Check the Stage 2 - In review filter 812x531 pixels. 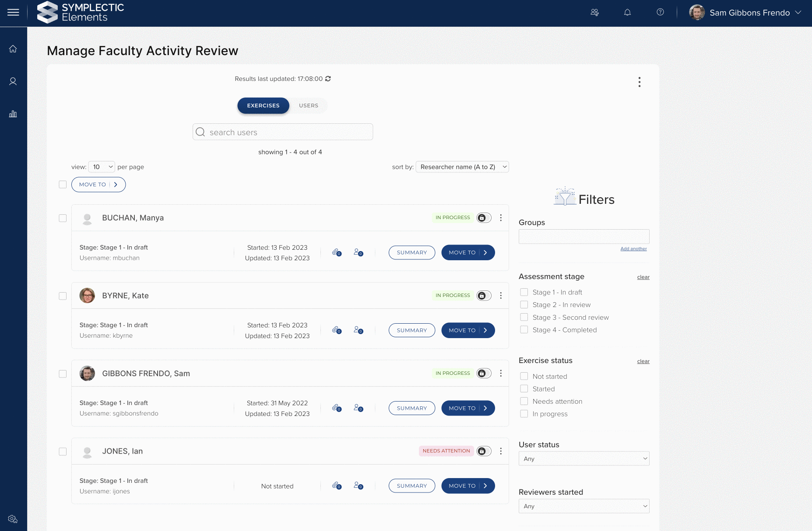tap(524, 305)
